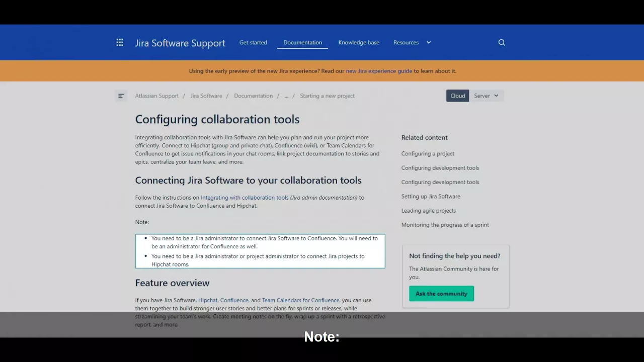Viewport: 644px width, 362px height.
Task: Open the Get started tab
Action: coord(253,43)
